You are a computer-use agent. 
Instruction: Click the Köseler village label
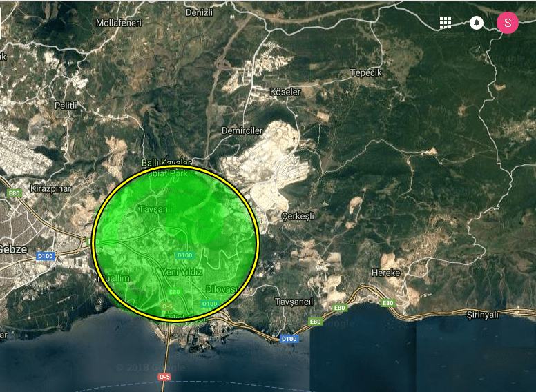(285, 92)
